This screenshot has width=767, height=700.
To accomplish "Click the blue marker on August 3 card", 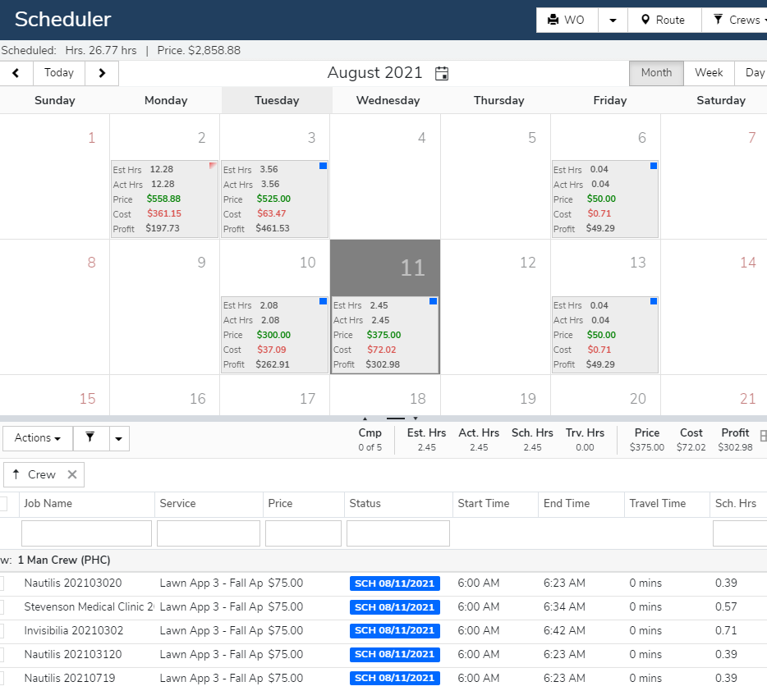I will click(323, 166).
